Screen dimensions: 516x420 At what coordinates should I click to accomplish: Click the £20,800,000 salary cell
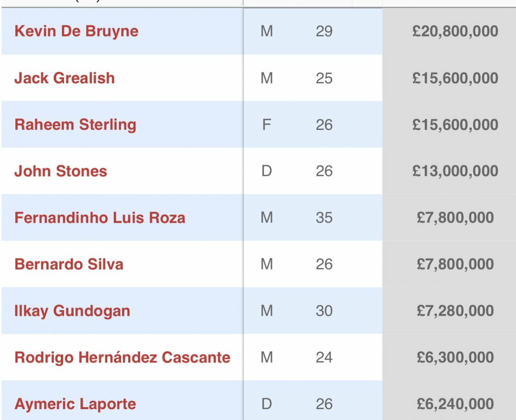pyautogui.click(x=455, y=31)
